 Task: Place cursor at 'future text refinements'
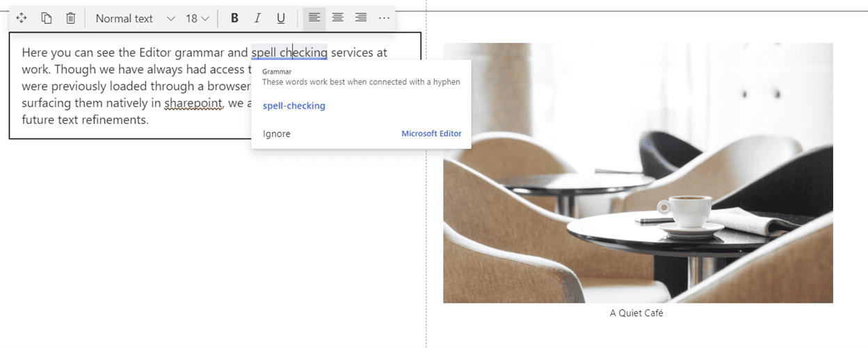point(85,120)
